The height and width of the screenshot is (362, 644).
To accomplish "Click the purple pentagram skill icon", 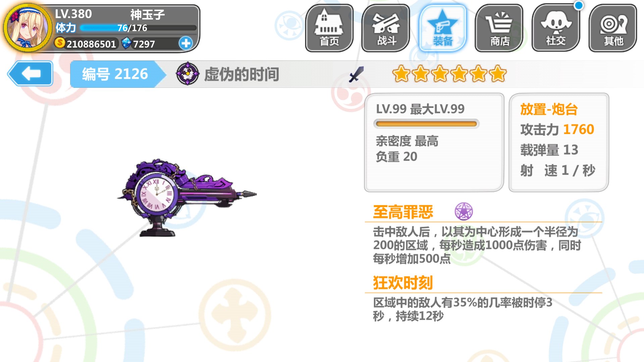I will coord(464,212).
